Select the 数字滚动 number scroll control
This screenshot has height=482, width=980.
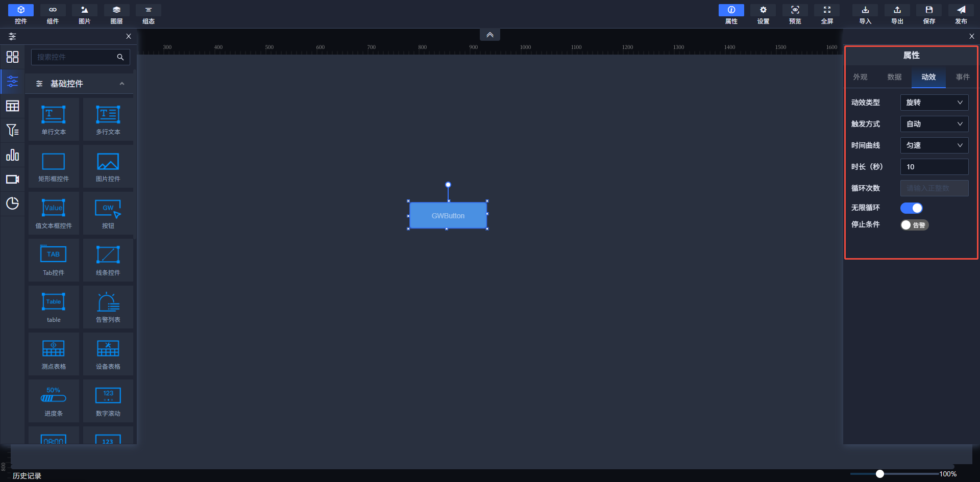click(x=108, y=401)
